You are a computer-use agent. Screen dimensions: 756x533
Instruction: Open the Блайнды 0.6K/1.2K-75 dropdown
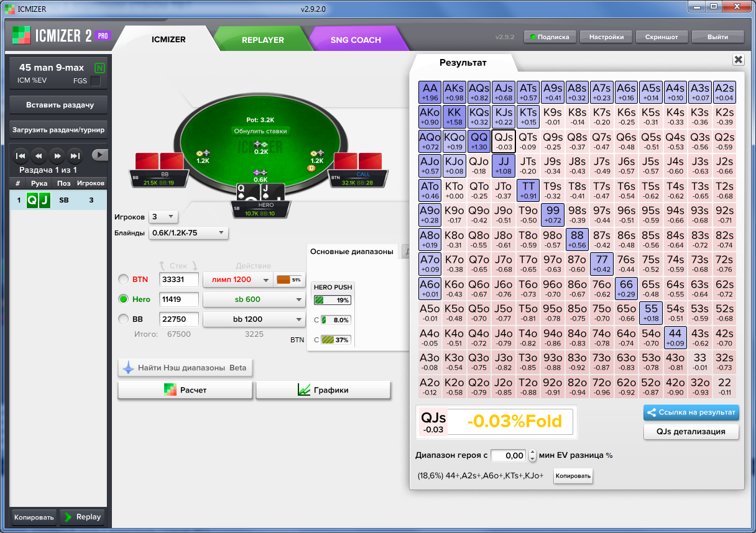point(188,233)
